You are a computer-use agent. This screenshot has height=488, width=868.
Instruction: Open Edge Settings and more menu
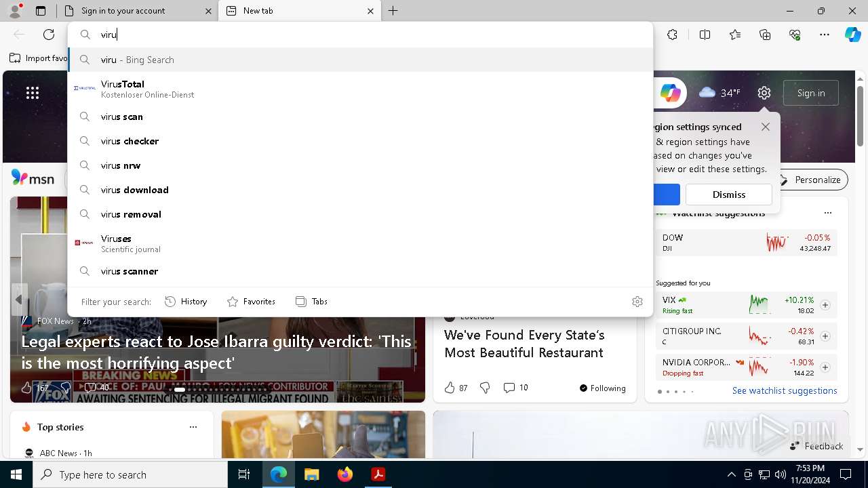825,35
